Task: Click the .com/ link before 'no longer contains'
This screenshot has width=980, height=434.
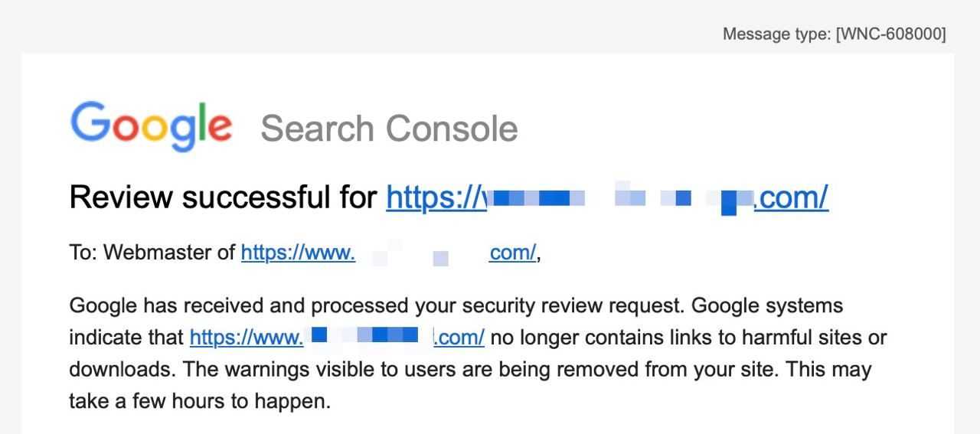Action: click(x=459, y=338)
